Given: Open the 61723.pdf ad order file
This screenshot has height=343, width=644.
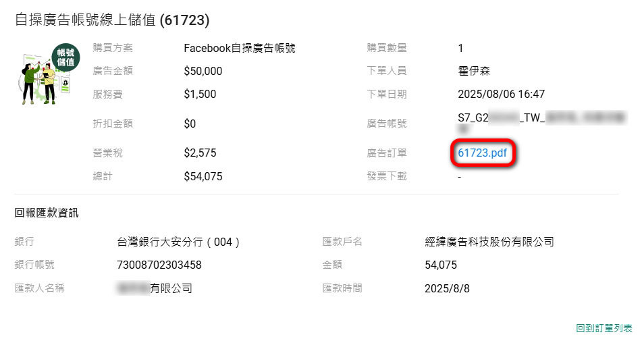Looking at the screenshot, I should point(482,153).
